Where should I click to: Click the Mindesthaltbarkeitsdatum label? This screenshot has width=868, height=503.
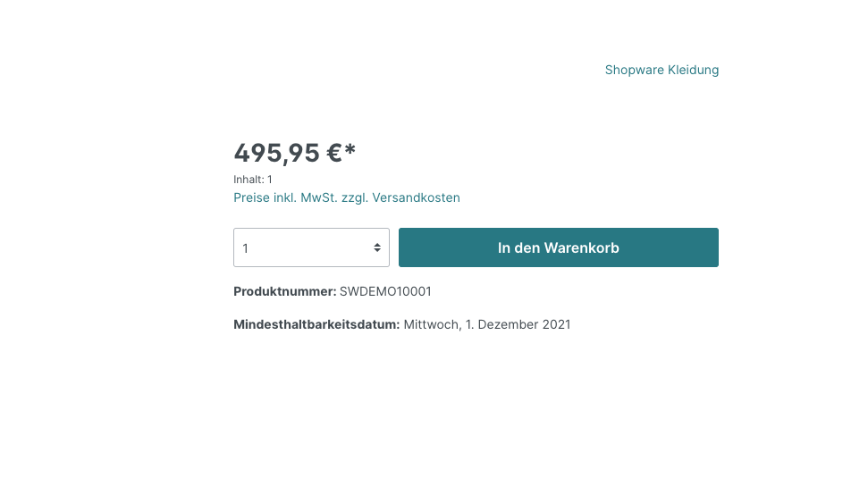coord(316,324)
